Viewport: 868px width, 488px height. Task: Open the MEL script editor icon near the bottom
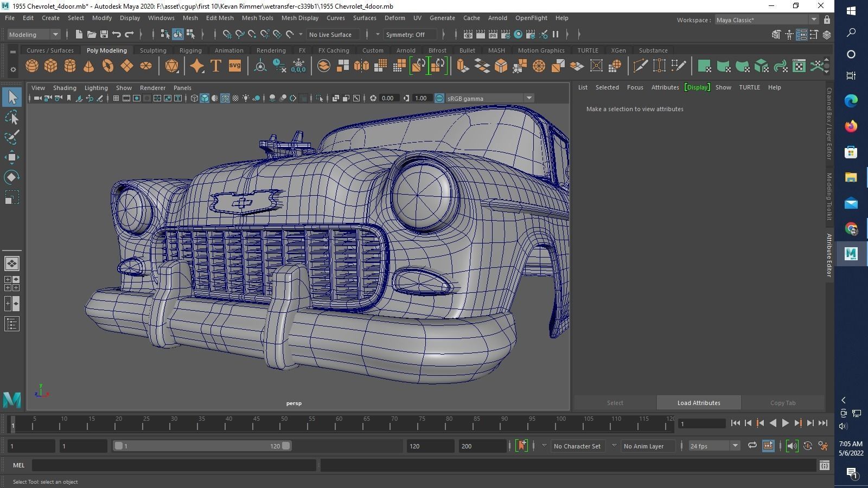tap(825, 465)
